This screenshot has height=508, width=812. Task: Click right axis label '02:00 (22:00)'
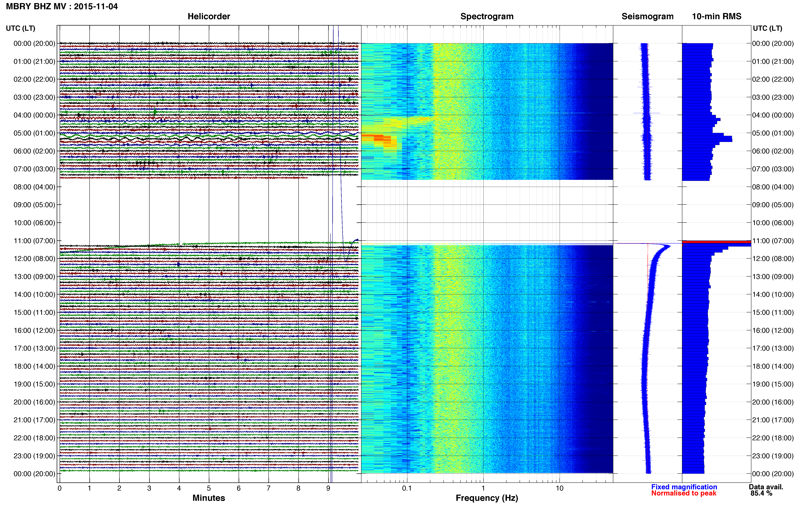773,79
